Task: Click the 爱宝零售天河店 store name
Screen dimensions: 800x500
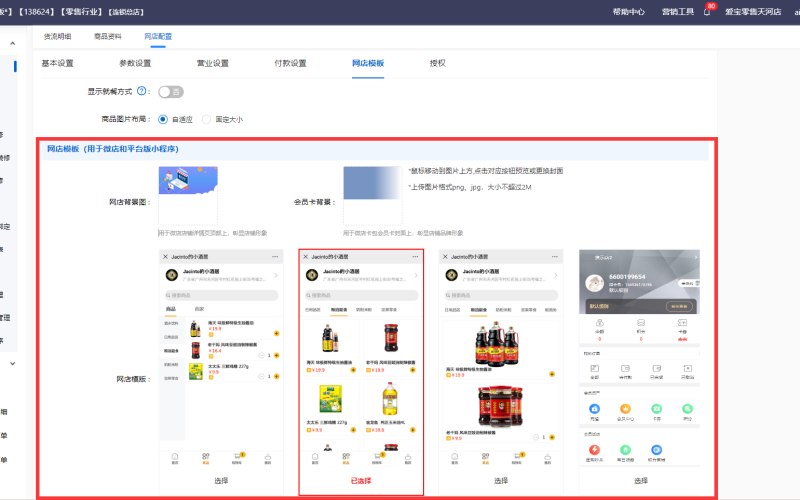Action: click(x=753, y=12)
